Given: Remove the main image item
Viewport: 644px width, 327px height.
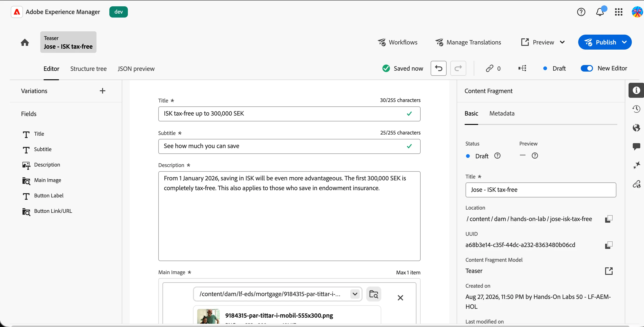Looking at the screenshot, I should coord(400,298).
